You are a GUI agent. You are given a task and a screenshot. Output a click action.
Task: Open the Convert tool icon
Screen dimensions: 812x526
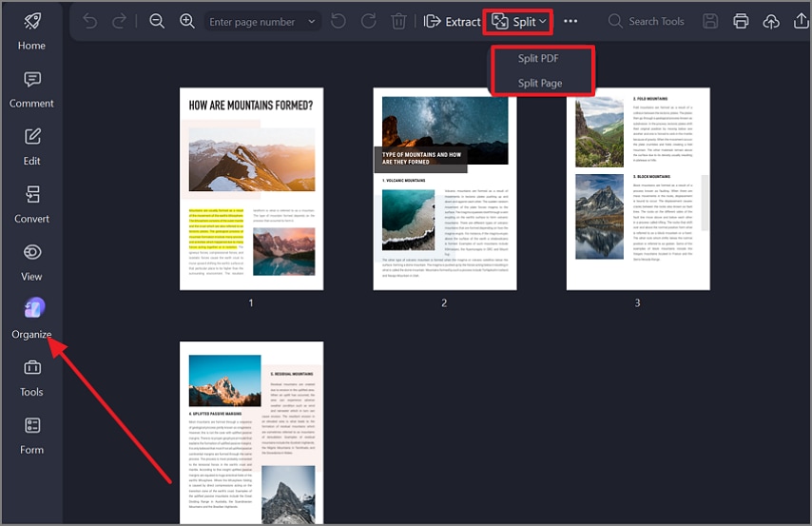32,194
